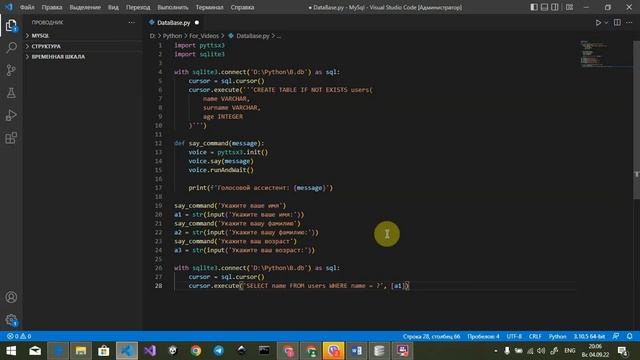Image resolution: width=640 pixels, height=360 pixels.
Task: Open the Правка menu
Action: 52,7
